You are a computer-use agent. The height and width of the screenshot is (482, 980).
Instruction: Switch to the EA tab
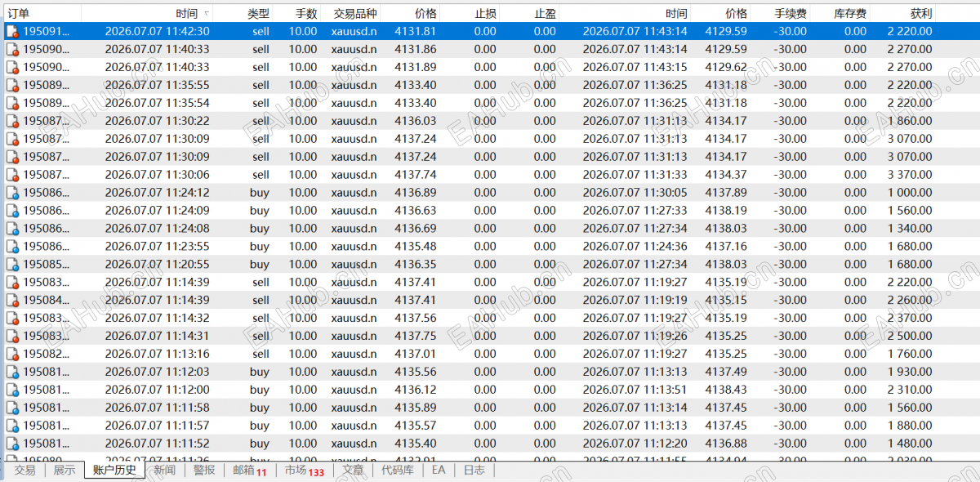tap(439, 470)
